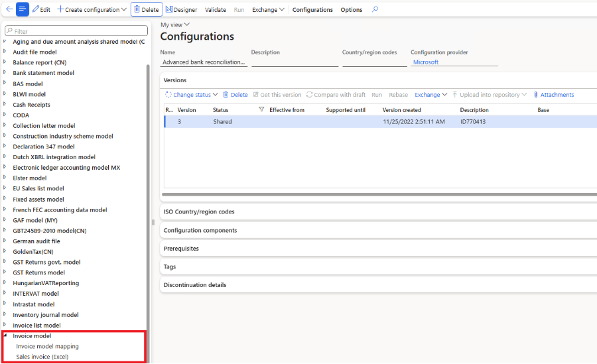Image resolution: width=597 pixels, height=364 pixels.
Task: Open the Create configuration dropdown
Action: (92, 10)
